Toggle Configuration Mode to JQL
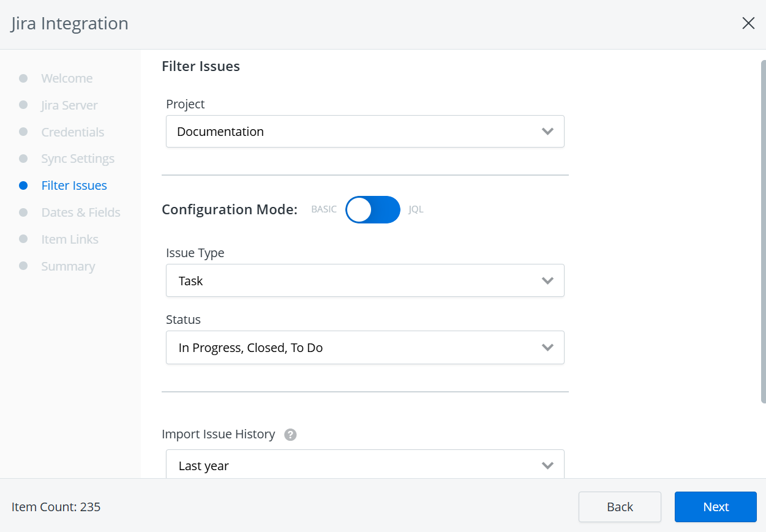Viewport: 766px width, 532px height. pyautogui.click(x=416, y=209)
